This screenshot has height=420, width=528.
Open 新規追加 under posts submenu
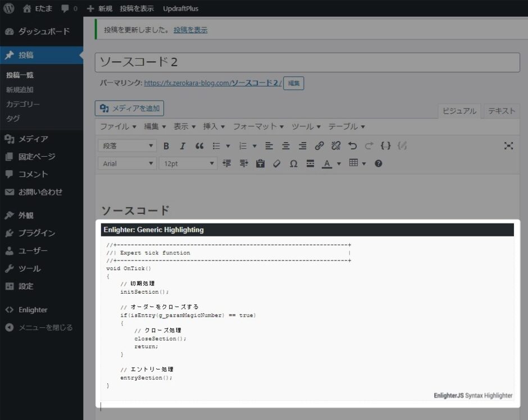20,90
